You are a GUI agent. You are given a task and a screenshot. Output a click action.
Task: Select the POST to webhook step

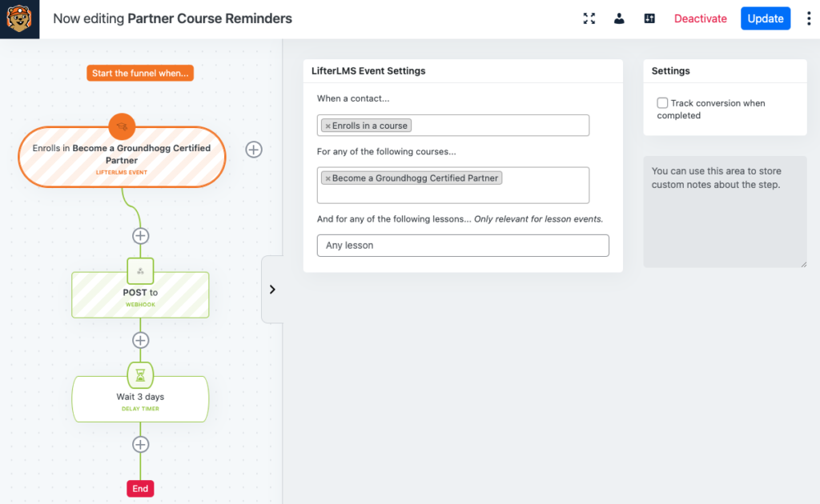[x=140, y=294]
